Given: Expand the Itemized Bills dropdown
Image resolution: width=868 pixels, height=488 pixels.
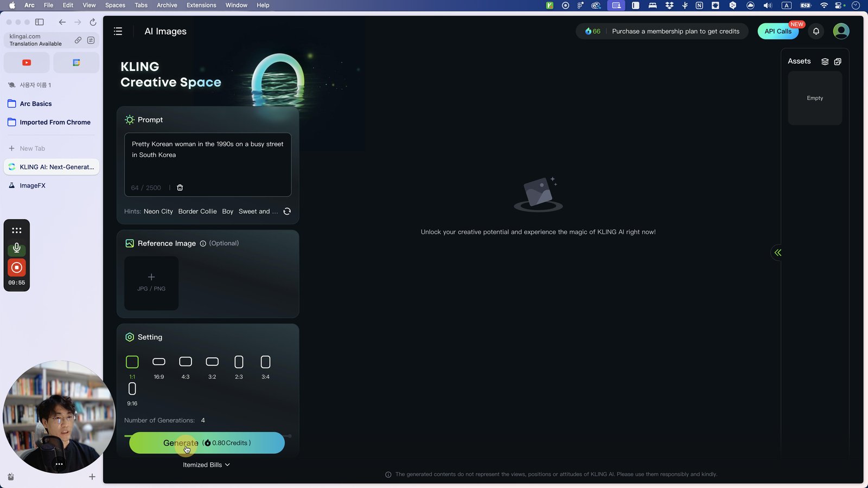Looking at the screenshot, I should [x=206, y=465].
